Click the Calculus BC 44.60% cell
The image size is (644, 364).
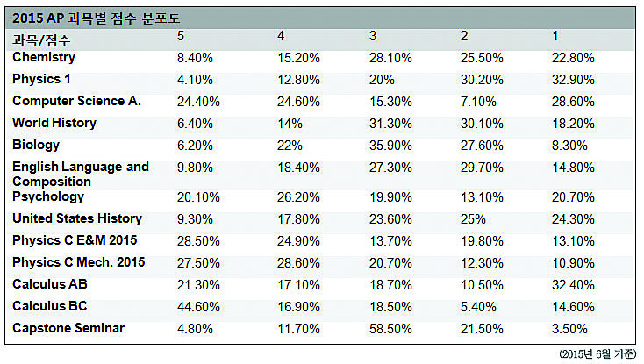pos(199,307)
